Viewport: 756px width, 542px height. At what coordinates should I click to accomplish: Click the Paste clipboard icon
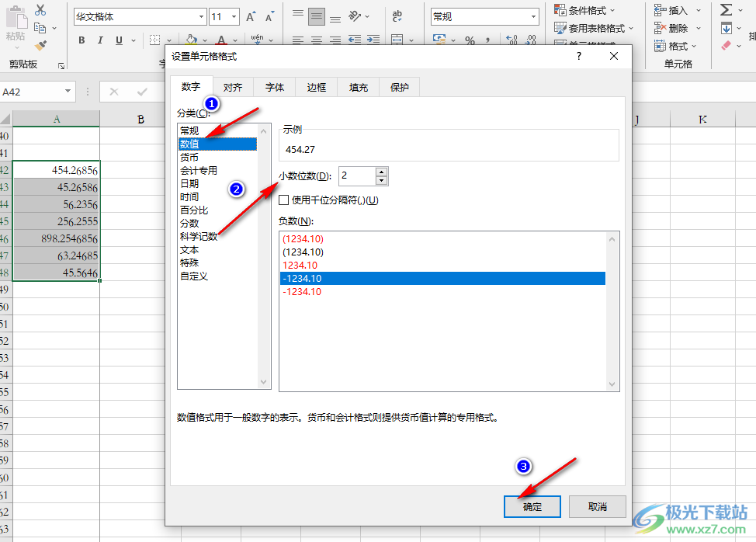tap(16, 19)
